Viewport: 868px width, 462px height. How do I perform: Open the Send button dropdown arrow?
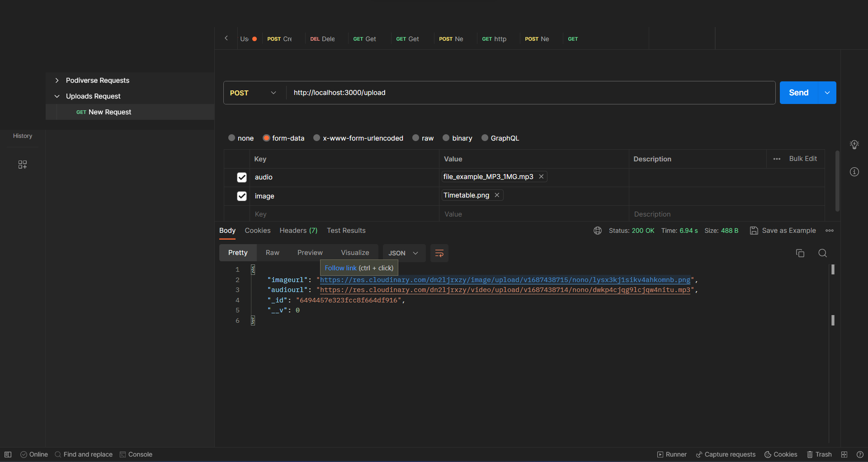tap(827, 93)
